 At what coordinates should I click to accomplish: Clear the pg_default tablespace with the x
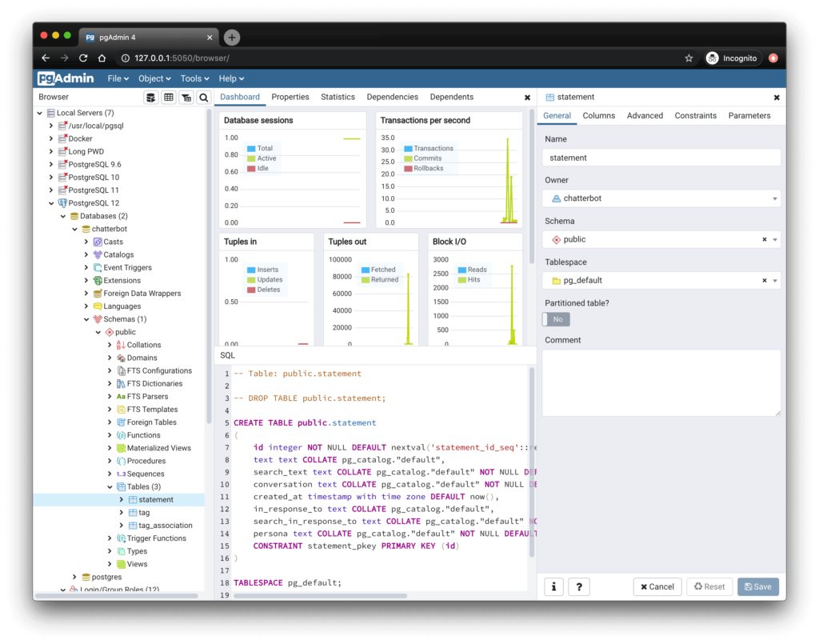coord(765,280)
